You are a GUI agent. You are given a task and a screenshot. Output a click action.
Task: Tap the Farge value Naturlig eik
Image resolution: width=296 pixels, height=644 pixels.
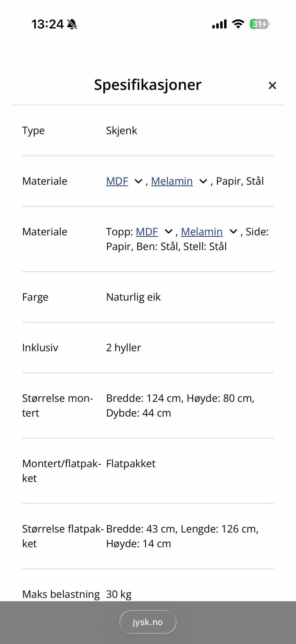click(x=133, y=297)
